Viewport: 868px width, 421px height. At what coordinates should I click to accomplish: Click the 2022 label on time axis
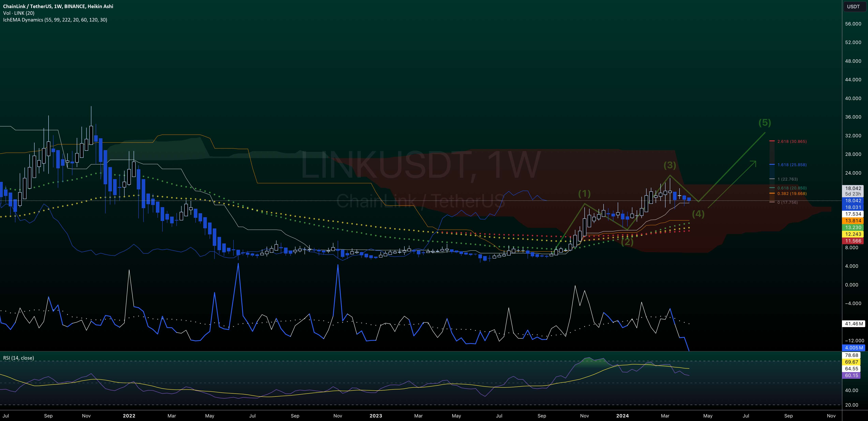pyautogui.click(x=129, y=416)
